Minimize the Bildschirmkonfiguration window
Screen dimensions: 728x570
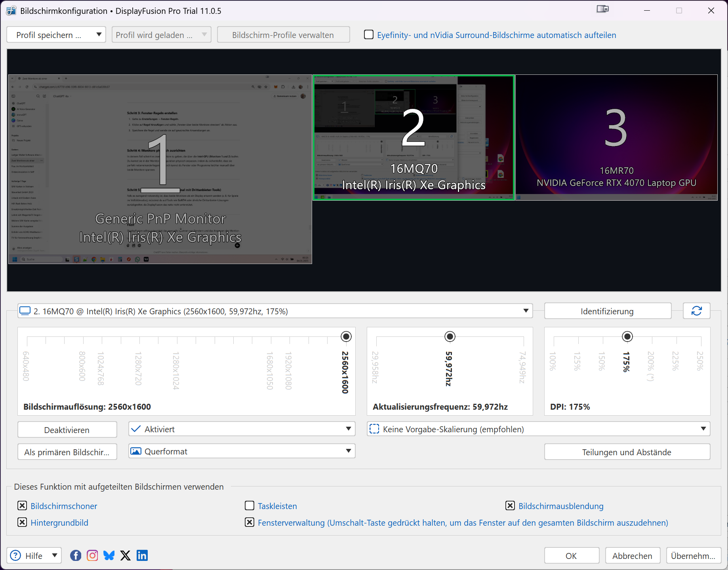coord(647,11)
